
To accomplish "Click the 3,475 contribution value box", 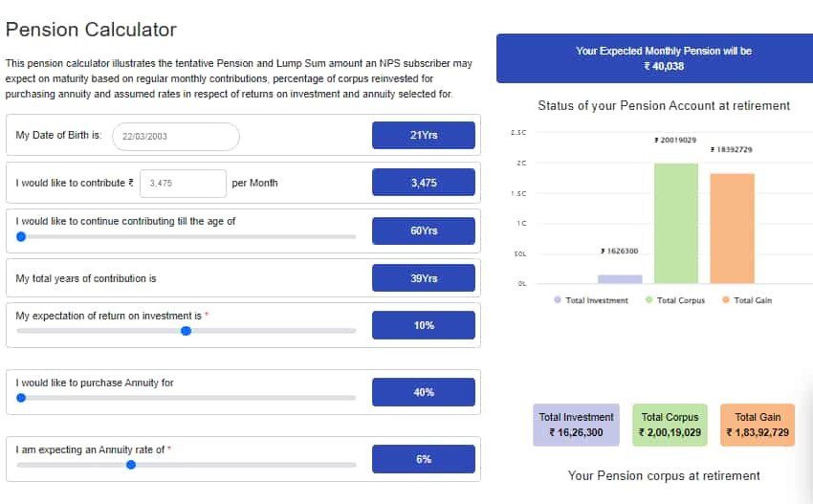I will (x=423, y=183).
